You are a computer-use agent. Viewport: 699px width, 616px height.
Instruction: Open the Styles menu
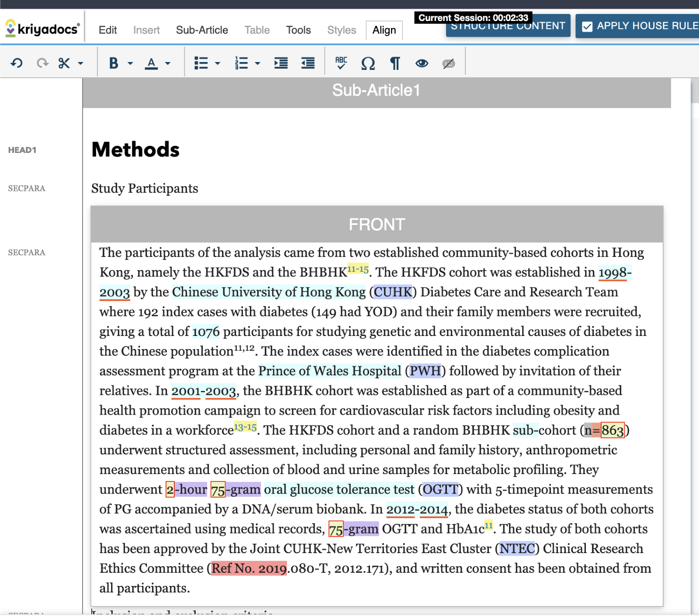[x=342, y=30]
